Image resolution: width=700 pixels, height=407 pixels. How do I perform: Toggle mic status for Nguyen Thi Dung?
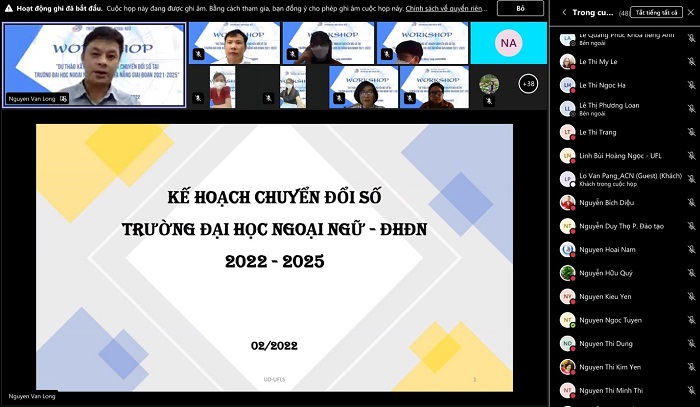pyautogui.click(x=691, y=344)
